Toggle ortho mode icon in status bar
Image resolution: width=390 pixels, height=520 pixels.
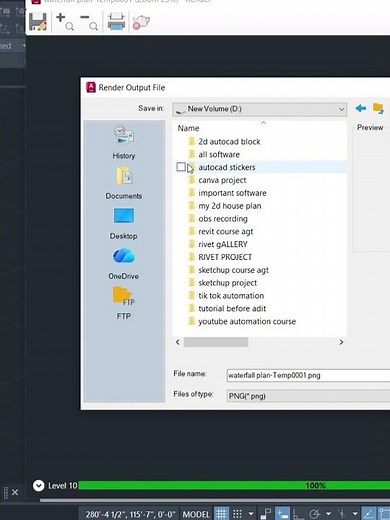click(298, 513)
